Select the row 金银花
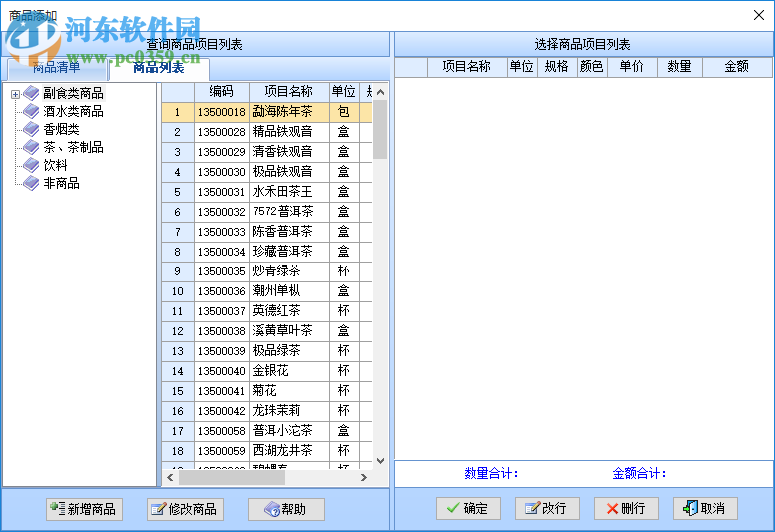Viewport: 775px width, 532px height. pos(267,371)
